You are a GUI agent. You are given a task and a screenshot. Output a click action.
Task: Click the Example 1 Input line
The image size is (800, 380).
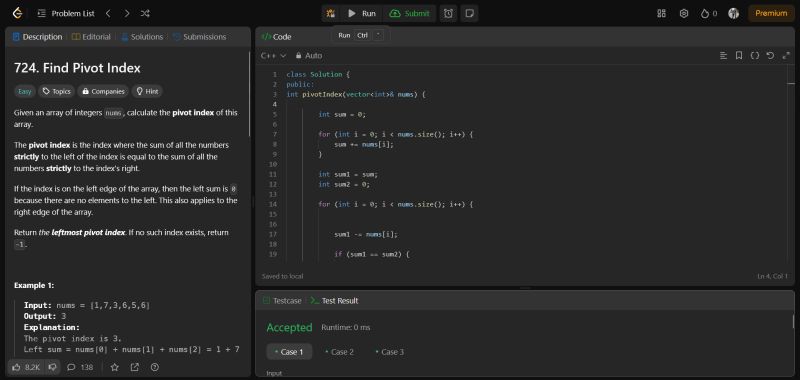(x=87, y=305)
